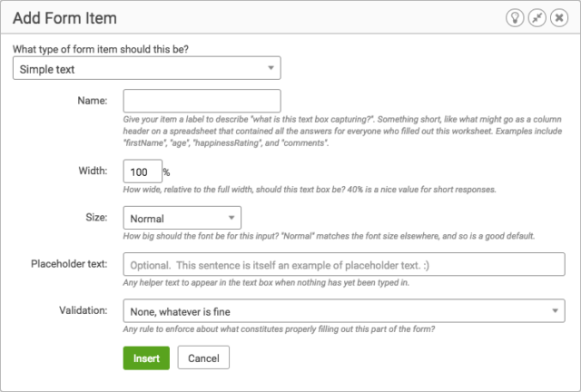Viewport: 581px width, 392px height.
Task: Click the green Insert button
Action: point(146,358)
